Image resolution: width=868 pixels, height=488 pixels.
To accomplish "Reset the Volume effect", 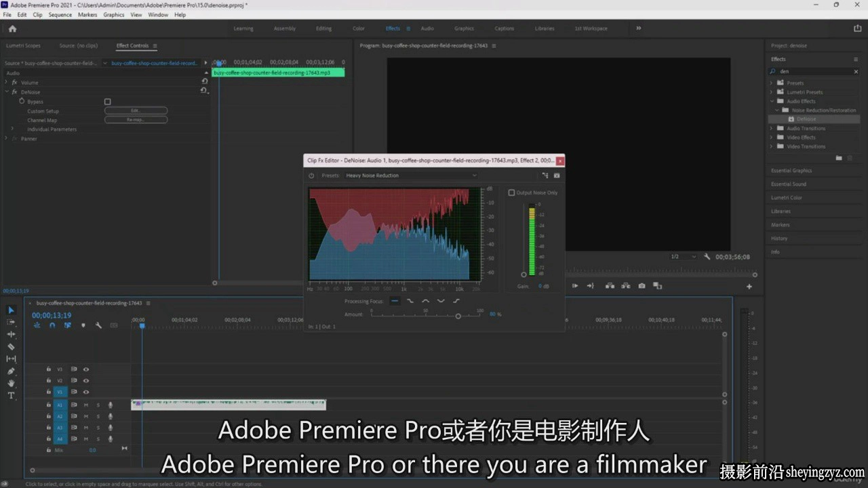I will [x=204, y=81].
